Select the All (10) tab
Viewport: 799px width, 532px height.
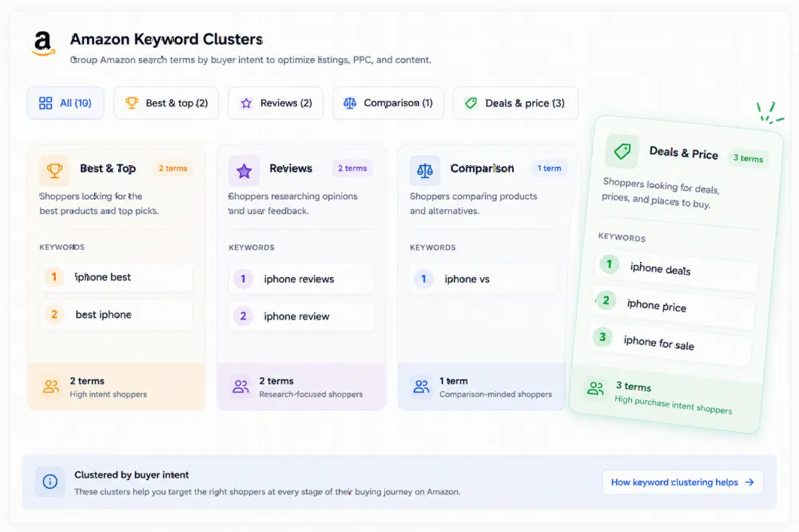(x=66, y=103)
